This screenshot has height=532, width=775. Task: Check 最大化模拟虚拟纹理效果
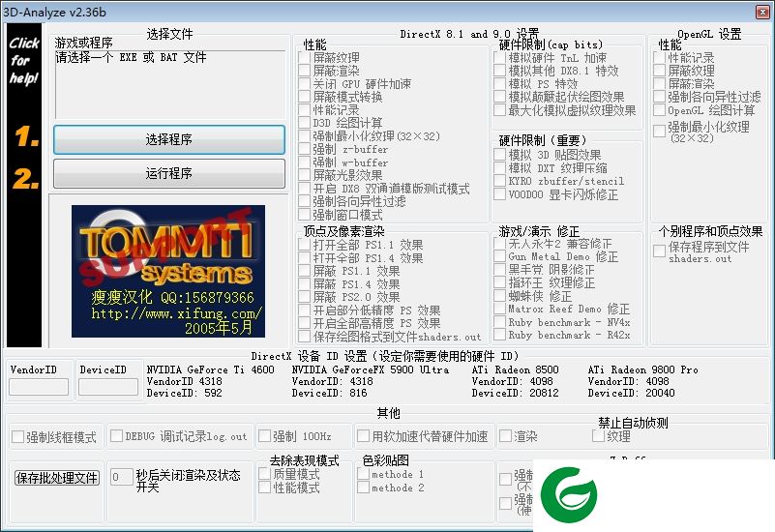click(x=499, y=110)
